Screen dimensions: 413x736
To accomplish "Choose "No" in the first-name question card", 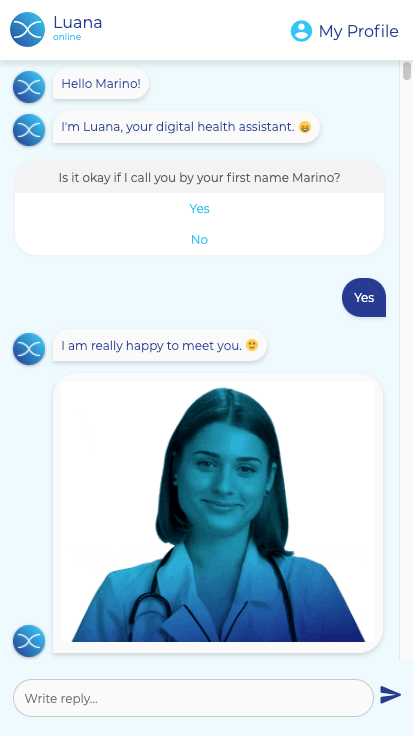I will coord(199,239).
